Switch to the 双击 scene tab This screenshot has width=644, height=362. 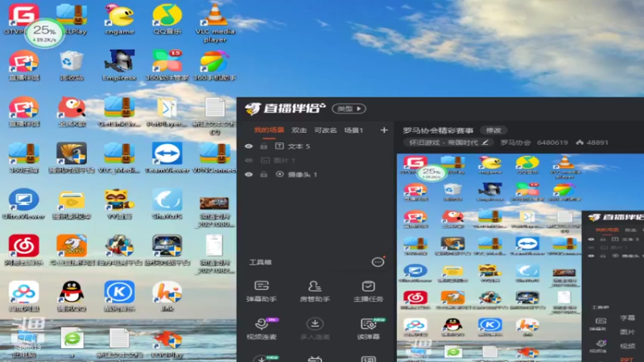coord(299,130)
